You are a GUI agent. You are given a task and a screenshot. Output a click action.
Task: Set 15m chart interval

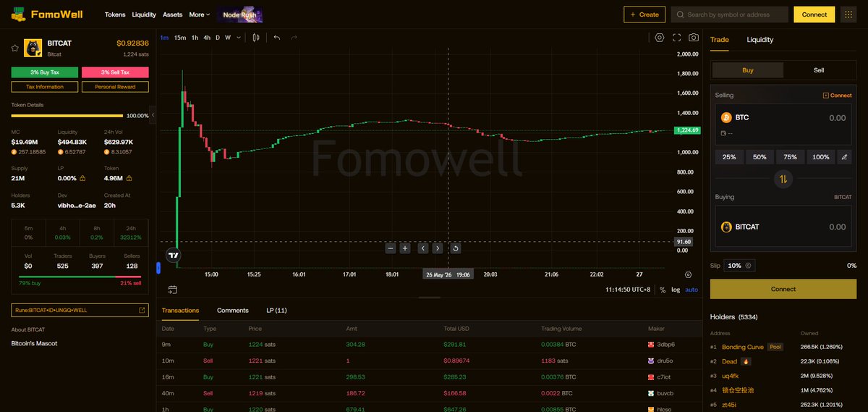tap(180, 38)
